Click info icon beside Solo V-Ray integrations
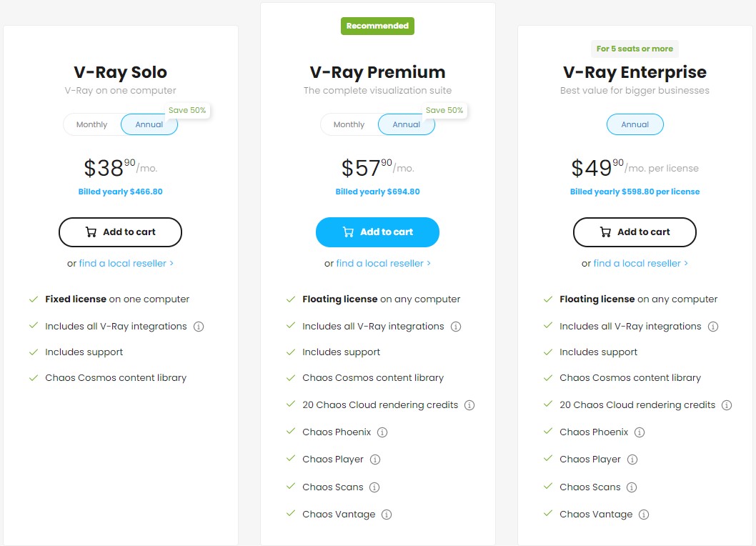This screenshot has height=546, width=756. pos(199,327)
